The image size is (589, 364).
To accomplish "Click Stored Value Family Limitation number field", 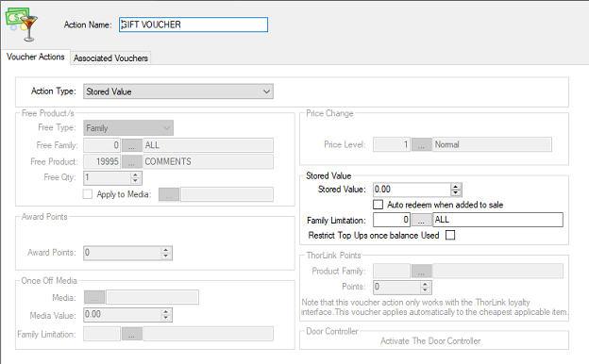I will point(392,220).
